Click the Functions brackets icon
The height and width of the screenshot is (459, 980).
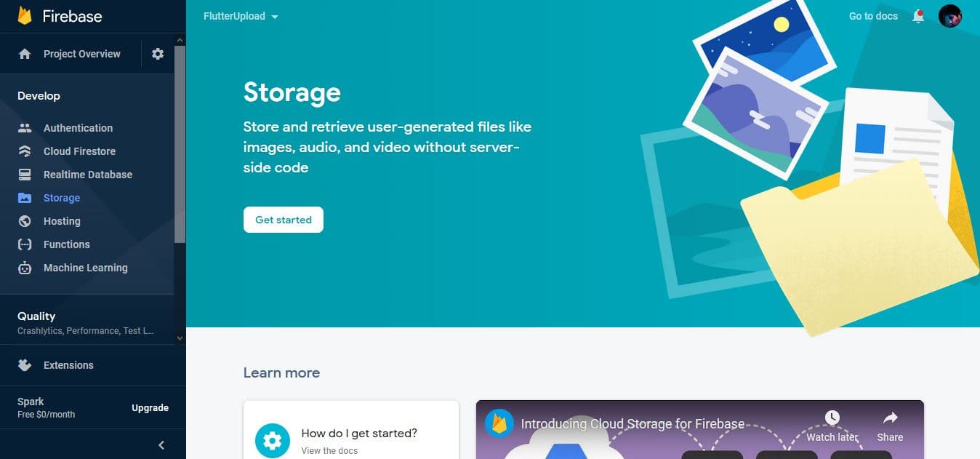(x=25, y=244)
